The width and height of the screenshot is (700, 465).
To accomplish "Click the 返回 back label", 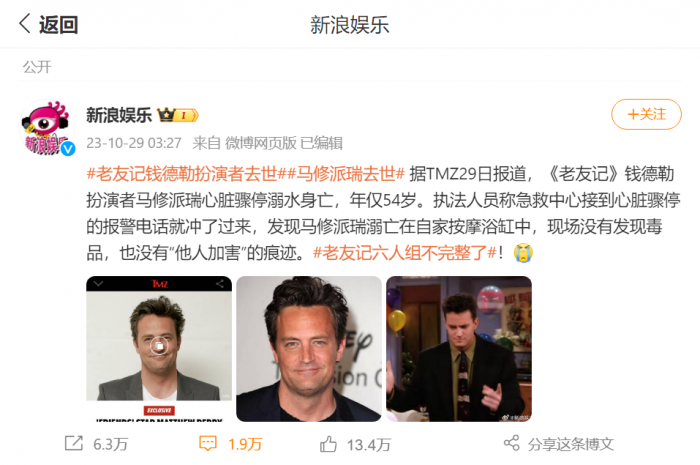I will point(58,25).
